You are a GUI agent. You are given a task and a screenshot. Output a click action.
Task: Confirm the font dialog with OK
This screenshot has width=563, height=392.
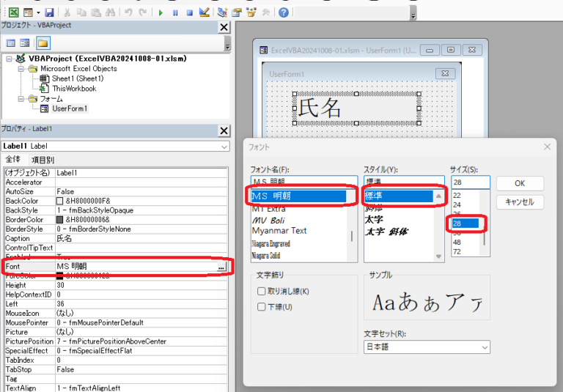click(520, 183)
